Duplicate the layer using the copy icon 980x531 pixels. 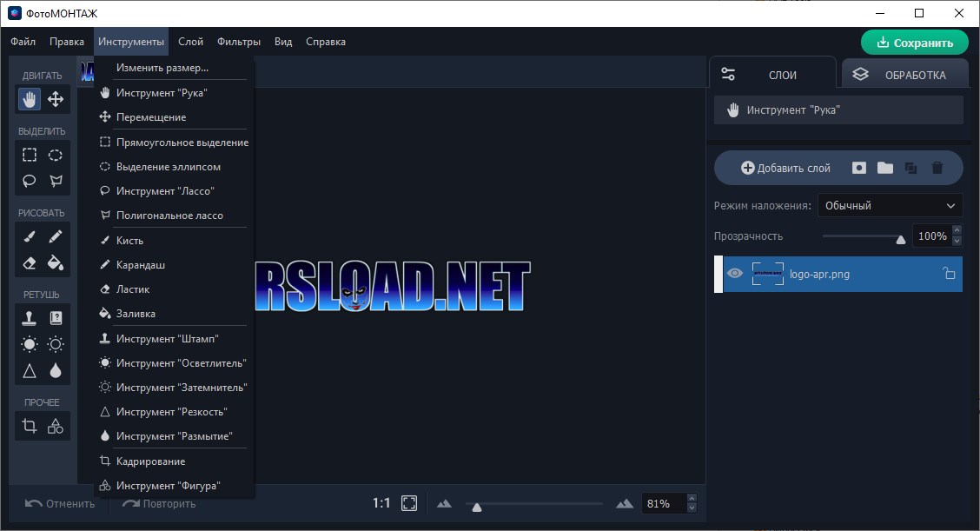coord(910,168)
